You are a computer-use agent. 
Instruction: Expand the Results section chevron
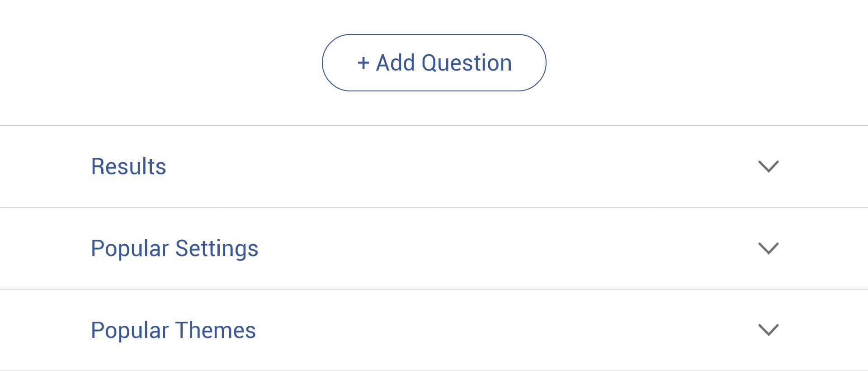(x=768, y=166)
